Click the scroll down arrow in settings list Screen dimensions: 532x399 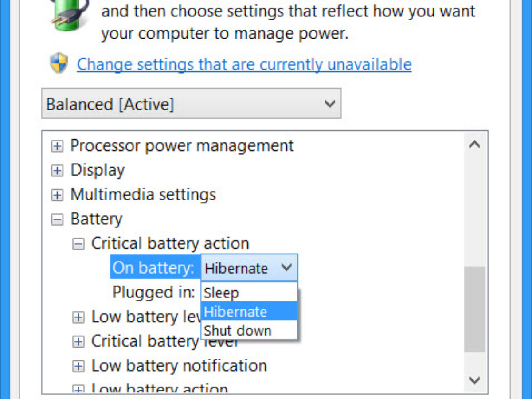click(474, 380)
